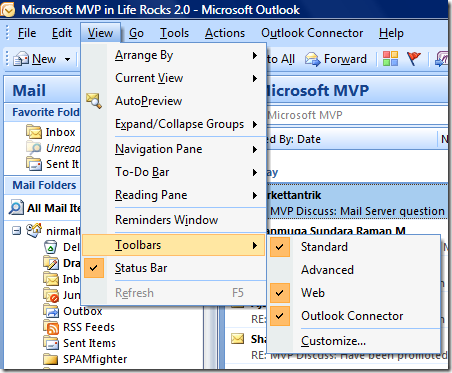Open the Junk E-mail folder icon

51,295
